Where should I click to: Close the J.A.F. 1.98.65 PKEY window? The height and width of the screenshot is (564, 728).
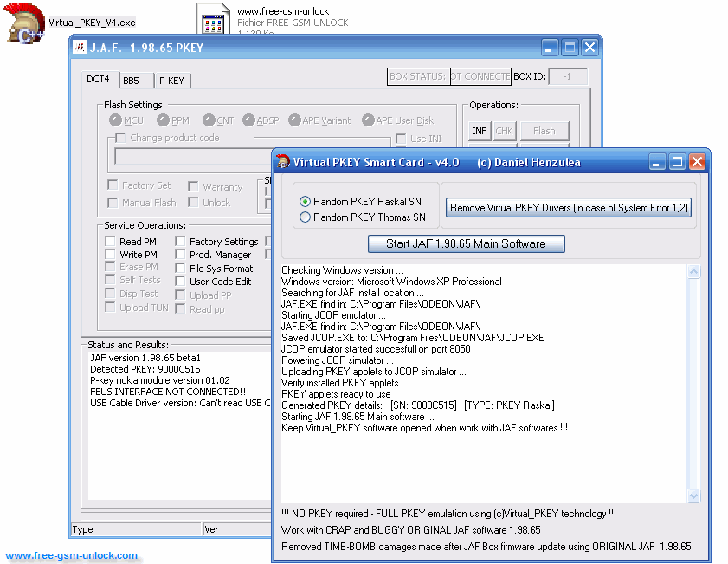click(590, 48)
